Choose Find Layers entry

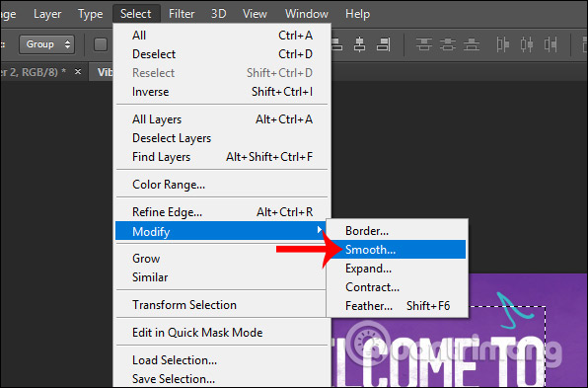tap(222, 157)
